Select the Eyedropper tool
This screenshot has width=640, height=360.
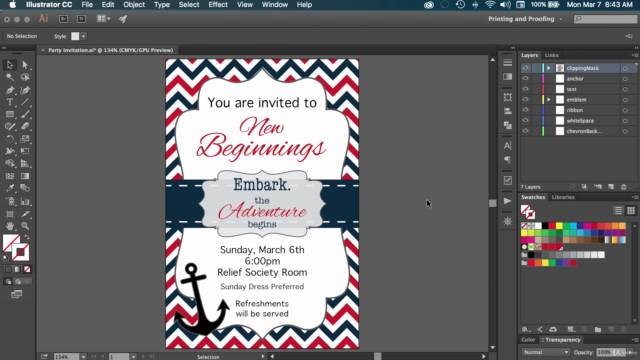[x=10, y=188]
